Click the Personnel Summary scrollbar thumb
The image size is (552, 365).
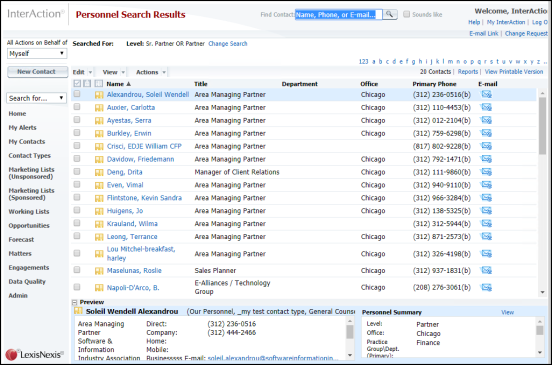click(539, 330)
